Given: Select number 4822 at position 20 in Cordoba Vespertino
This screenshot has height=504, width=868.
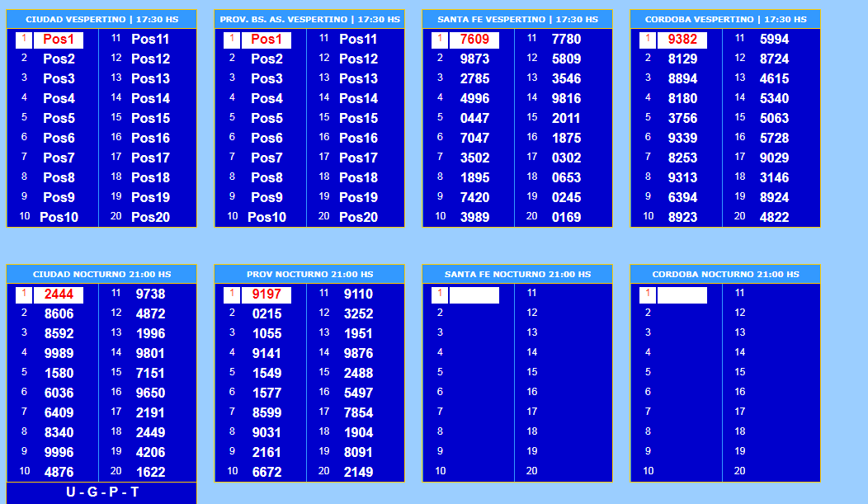Looking at the screenshot, I should [774, 218].
